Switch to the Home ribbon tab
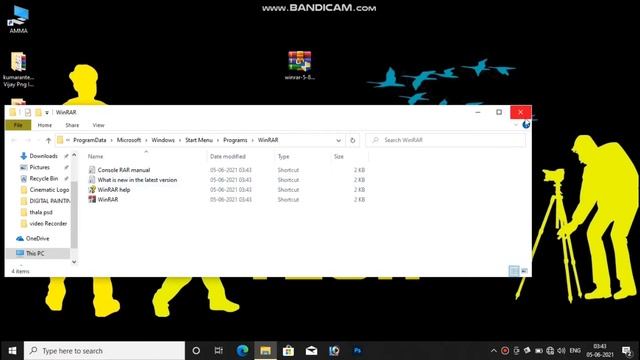This screenshot has width=640, height=360. point(44,125)
